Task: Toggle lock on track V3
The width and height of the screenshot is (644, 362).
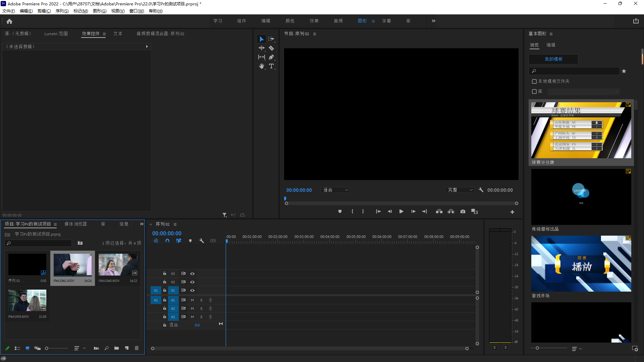Action: point(165,274)
